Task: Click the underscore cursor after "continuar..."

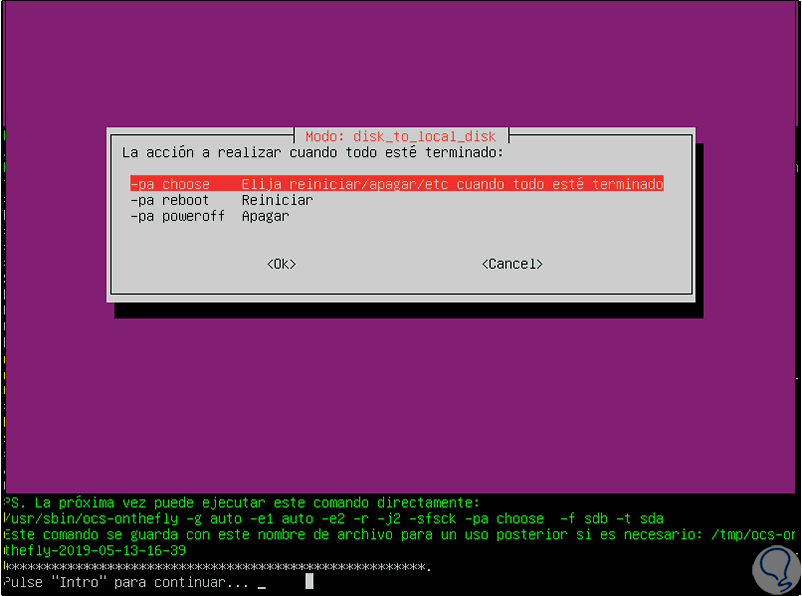Action: tap(262, 587)
